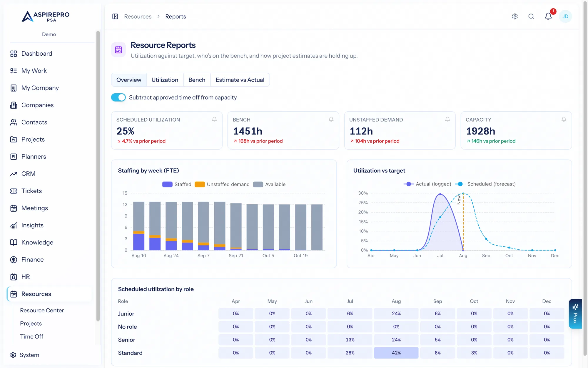588x368 pixels.
Task: Open Time Off submenu item
Action: pyautogui.click(x=31, y=336)
